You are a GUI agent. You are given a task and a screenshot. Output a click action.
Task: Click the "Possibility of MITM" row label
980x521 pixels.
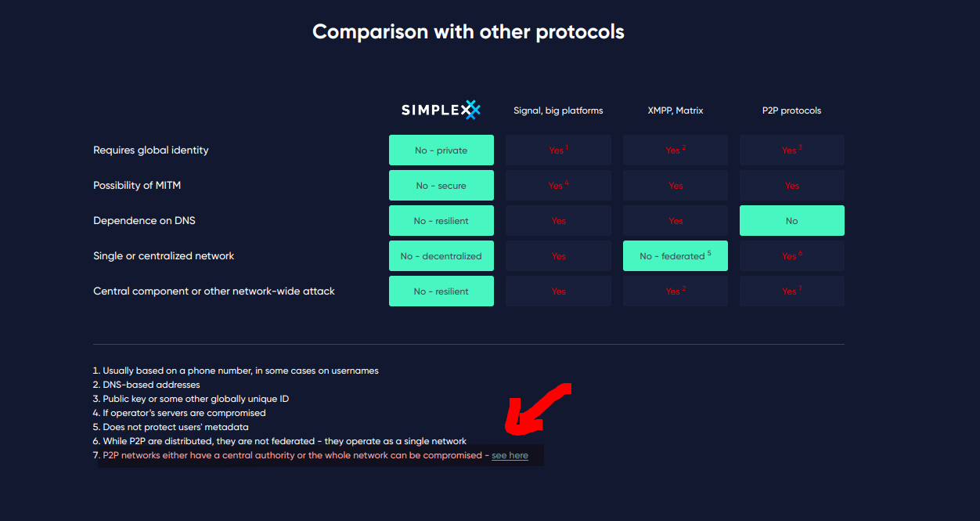[137, 186]
